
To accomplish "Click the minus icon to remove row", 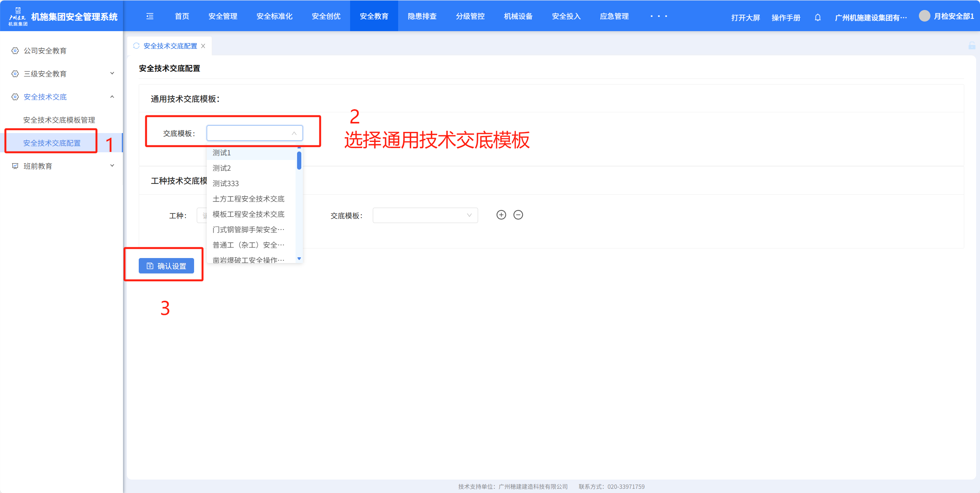I will coord(518,215).
